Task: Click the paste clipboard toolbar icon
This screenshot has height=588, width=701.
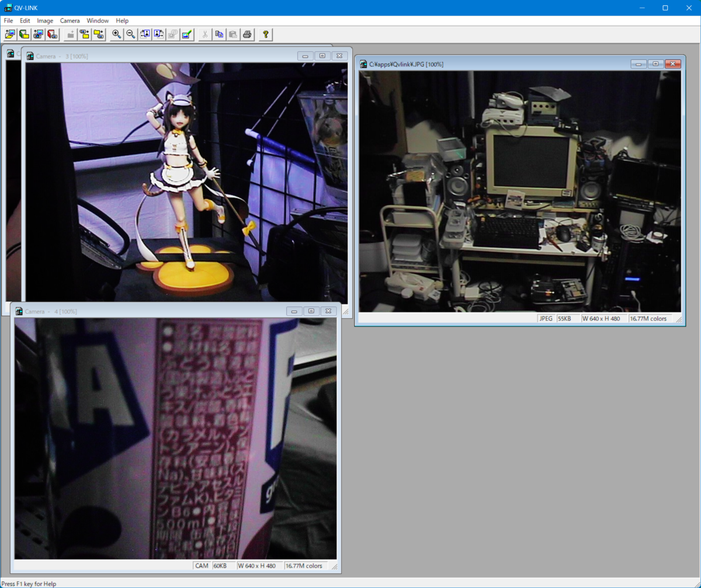Action: 233,34
